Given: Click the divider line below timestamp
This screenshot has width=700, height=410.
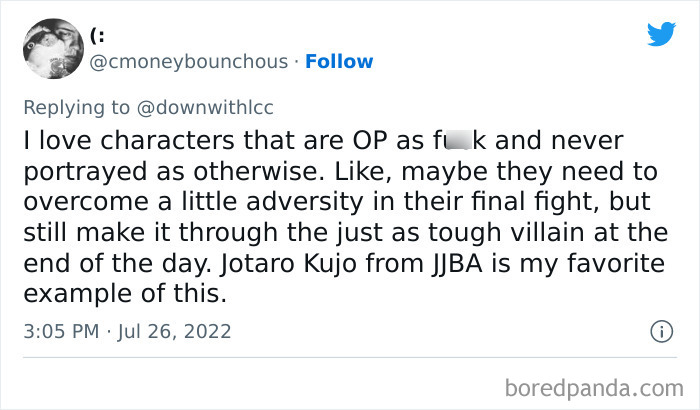Looking at the screenshot, I should point(350,357).
